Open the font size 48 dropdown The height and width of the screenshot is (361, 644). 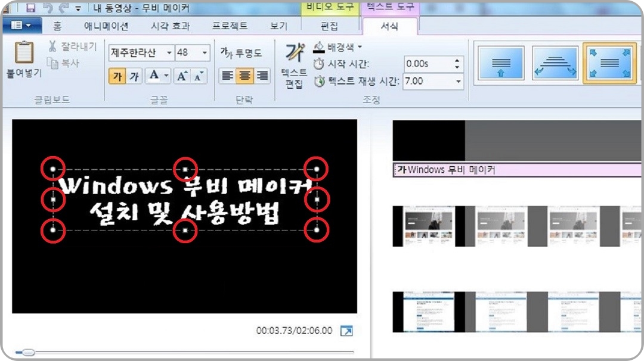click(x=205, y=52)
